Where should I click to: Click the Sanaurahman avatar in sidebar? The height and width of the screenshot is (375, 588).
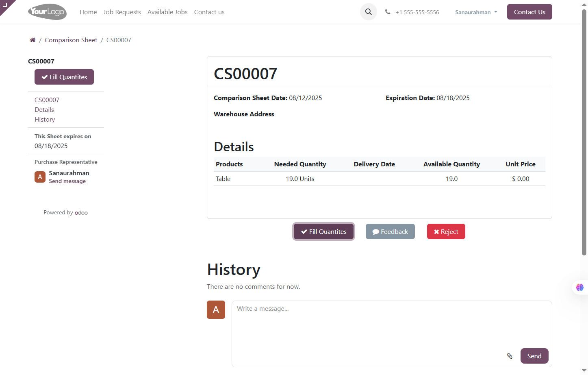click(x=40, y=177)
